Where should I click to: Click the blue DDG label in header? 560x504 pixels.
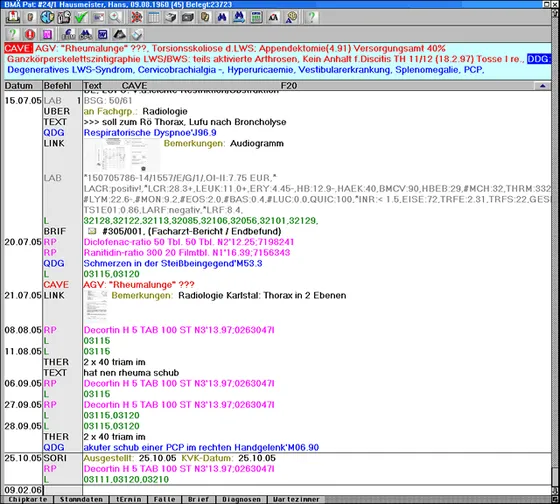click(x=539, y=59)
